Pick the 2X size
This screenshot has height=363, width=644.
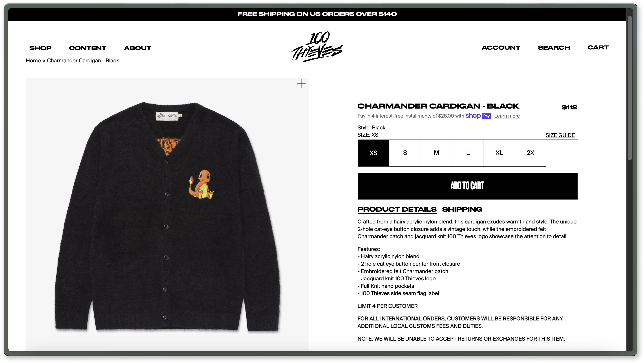[x=530, y=153]
